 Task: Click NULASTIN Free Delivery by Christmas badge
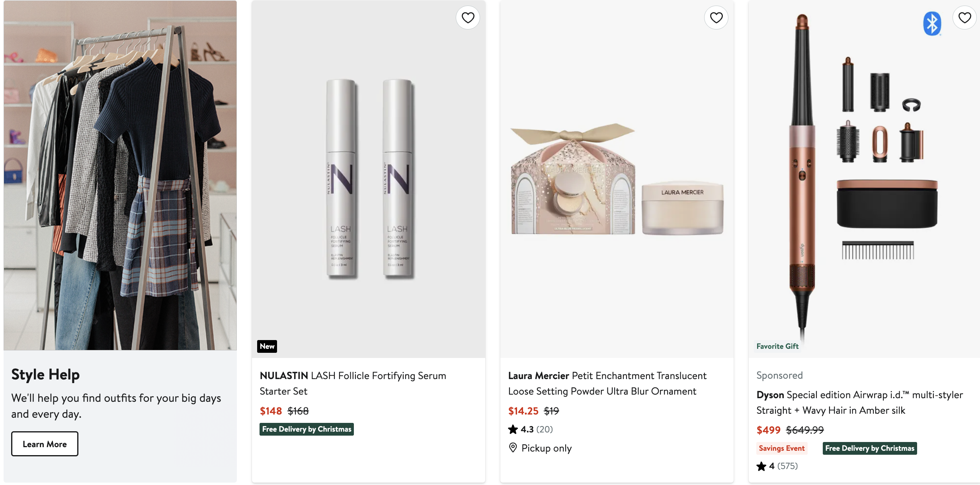[306, 429]
